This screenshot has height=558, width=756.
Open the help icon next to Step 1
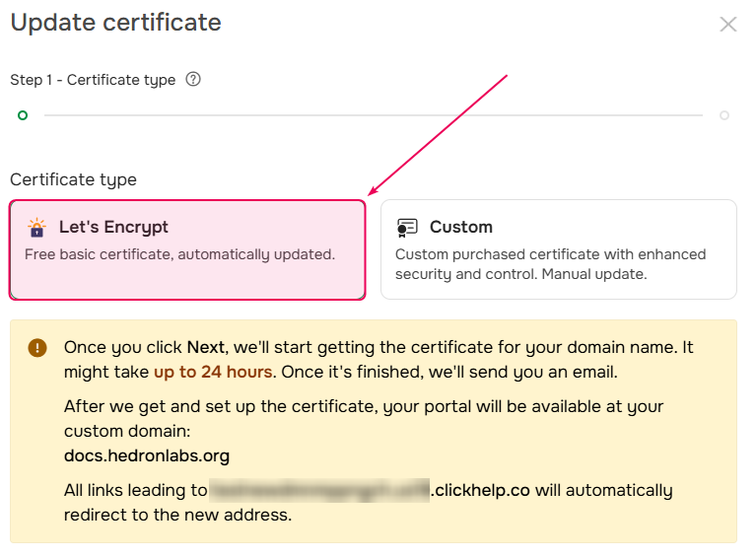click(193, 79)
